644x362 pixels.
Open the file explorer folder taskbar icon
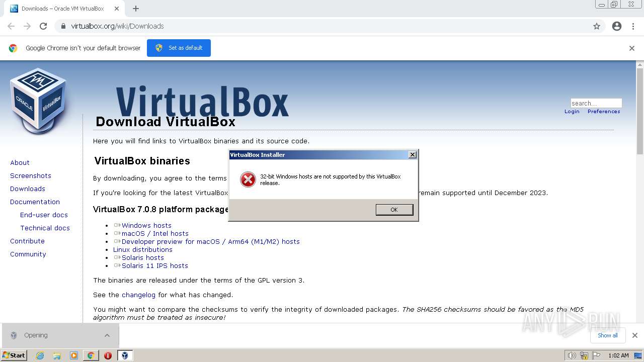(x=57, y=355)
